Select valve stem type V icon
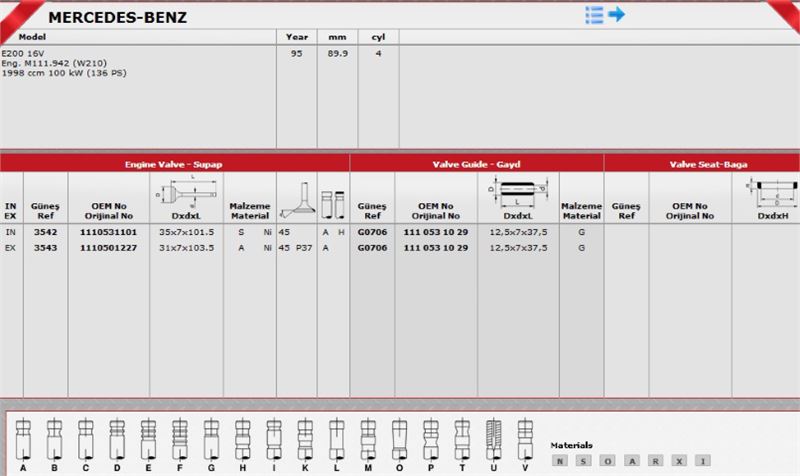This screenshot has width=800, height=476. click(x=525, y=439)
